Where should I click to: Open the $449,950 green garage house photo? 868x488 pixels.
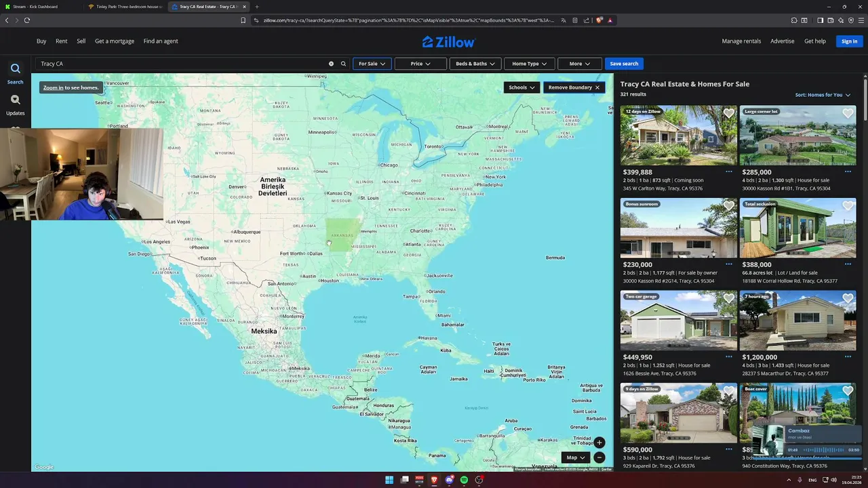coord(678,320)
